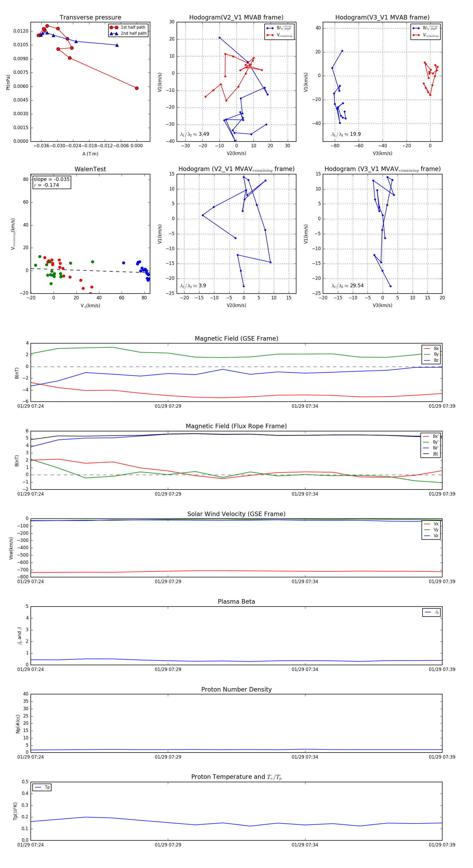Select the 'Tp' legend entry in temperature plot
This screenshot has height=868, width=473.
point(42,787)
